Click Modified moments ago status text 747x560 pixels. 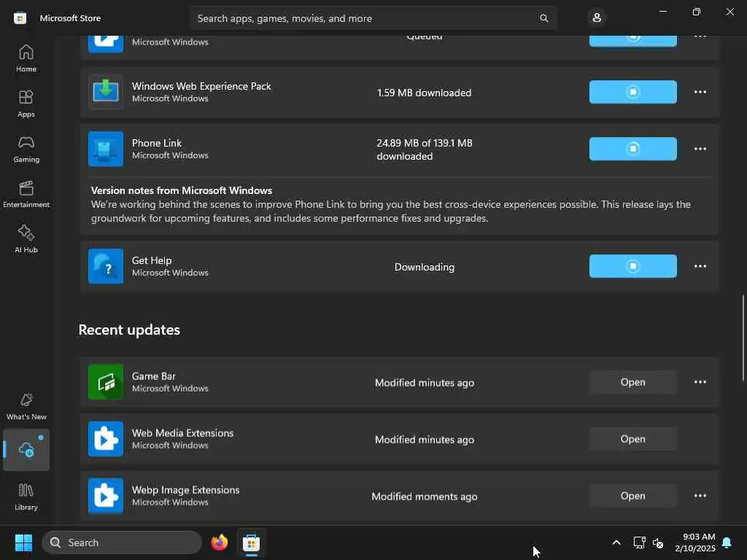(425, 497)
